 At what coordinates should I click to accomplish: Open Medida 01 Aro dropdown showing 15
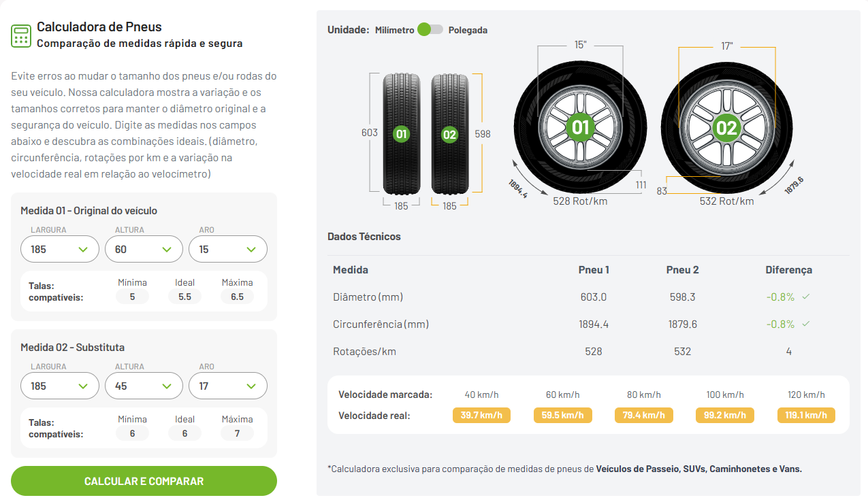click(227, 249)
